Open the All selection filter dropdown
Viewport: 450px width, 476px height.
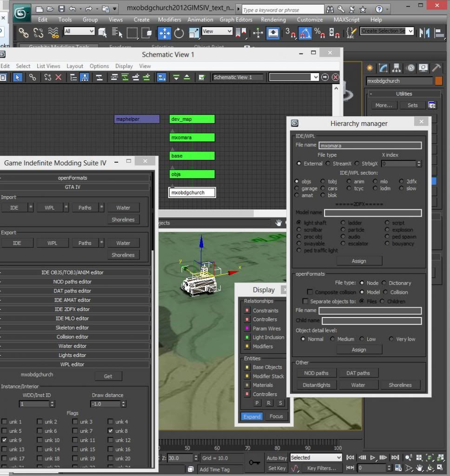tap(79, 31)
